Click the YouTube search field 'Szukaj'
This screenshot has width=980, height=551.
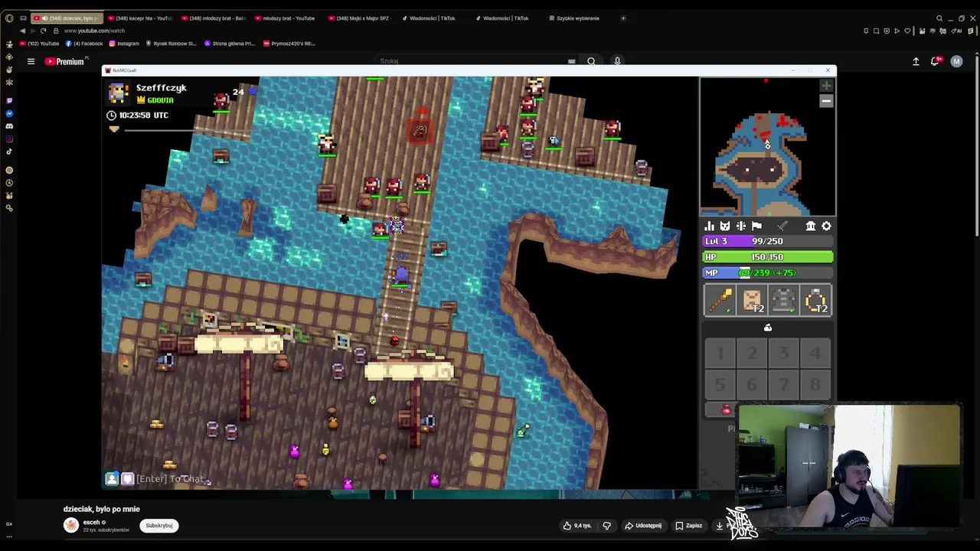[471, 61]
